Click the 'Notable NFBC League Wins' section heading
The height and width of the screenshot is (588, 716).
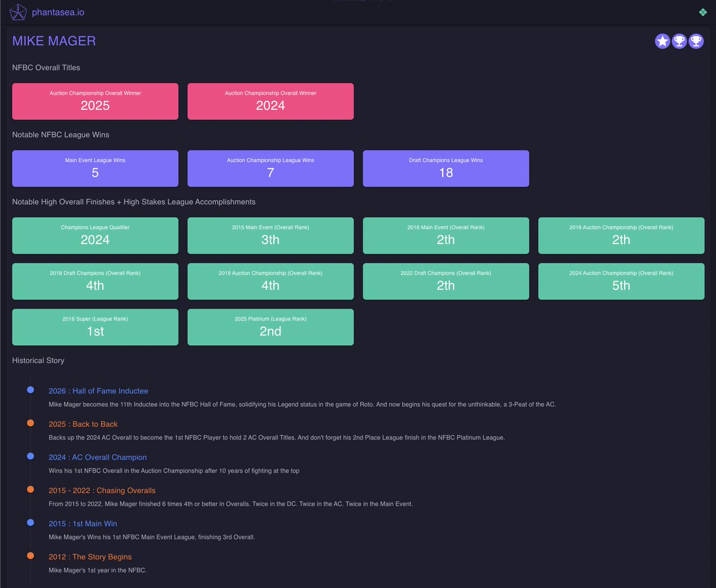coord(61,135)
